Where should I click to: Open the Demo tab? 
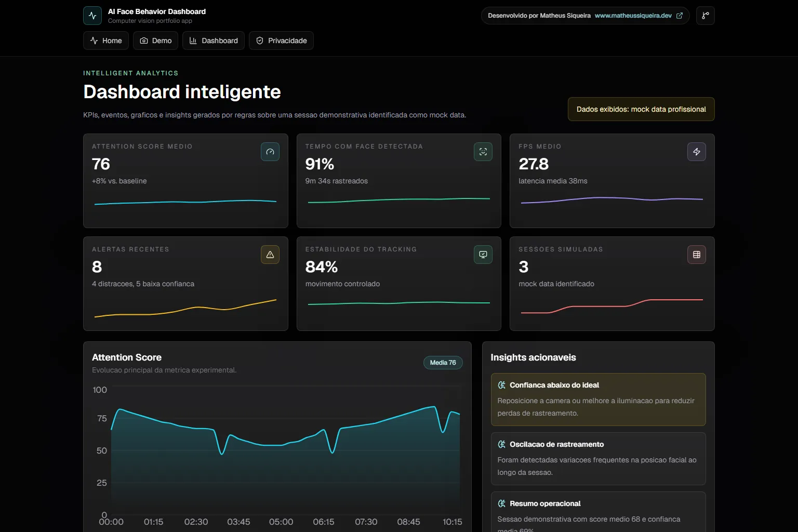(x=156, y=41)
